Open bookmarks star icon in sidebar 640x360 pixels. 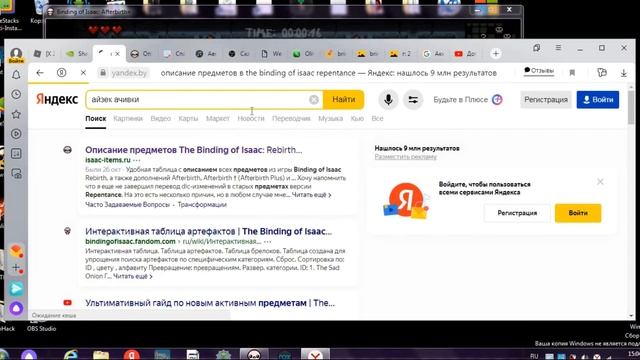click(x=16, y=114)
